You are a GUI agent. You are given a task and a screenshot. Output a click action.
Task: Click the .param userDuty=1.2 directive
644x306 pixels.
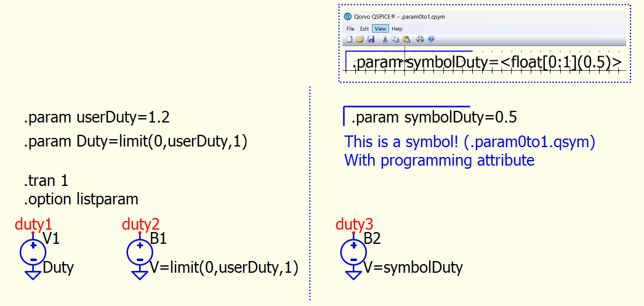93,118
